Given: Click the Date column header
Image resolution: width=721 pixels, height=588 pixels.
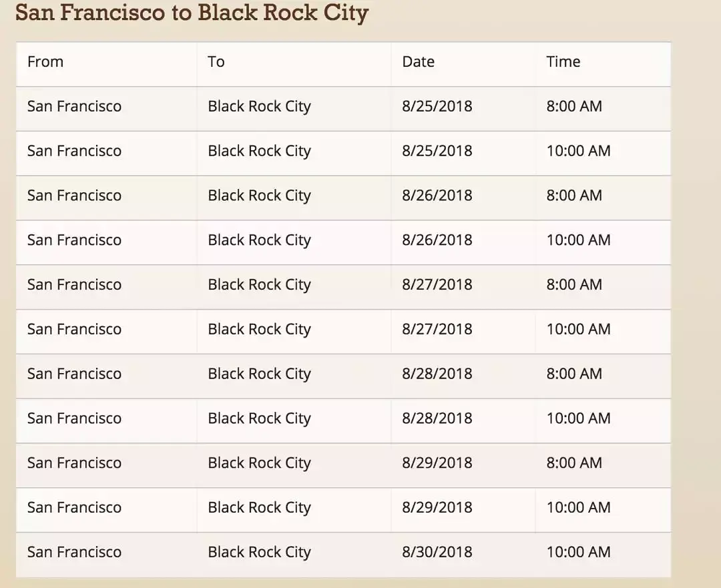Looking at the screenshot, I should coord(418,62).
